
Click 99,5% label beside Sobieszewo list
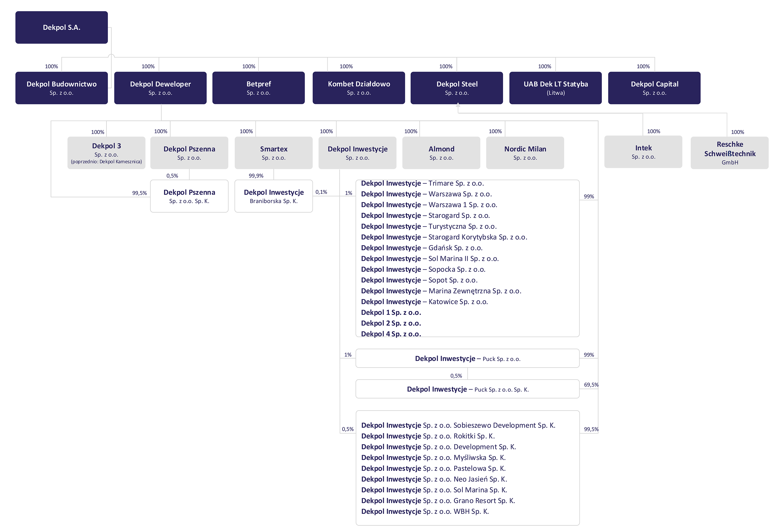click(591, 429)
